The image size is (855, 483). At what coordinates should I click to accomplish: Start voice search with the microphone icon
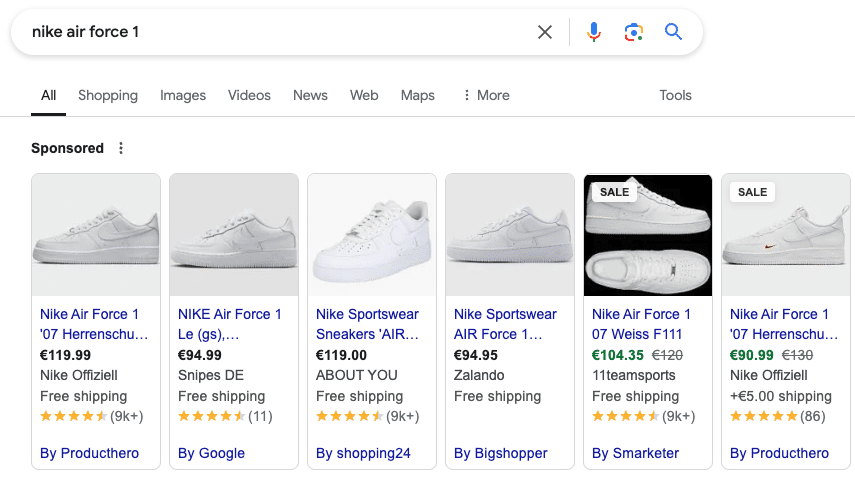pos(593,32)
